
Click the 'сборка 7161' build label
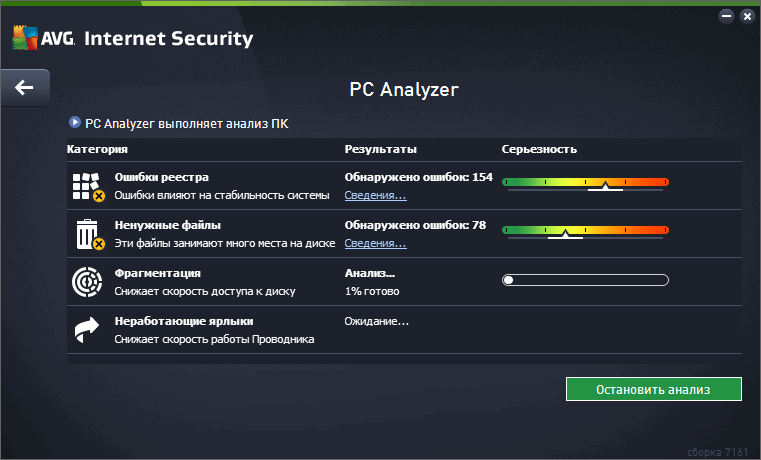(x=718, y=452)
